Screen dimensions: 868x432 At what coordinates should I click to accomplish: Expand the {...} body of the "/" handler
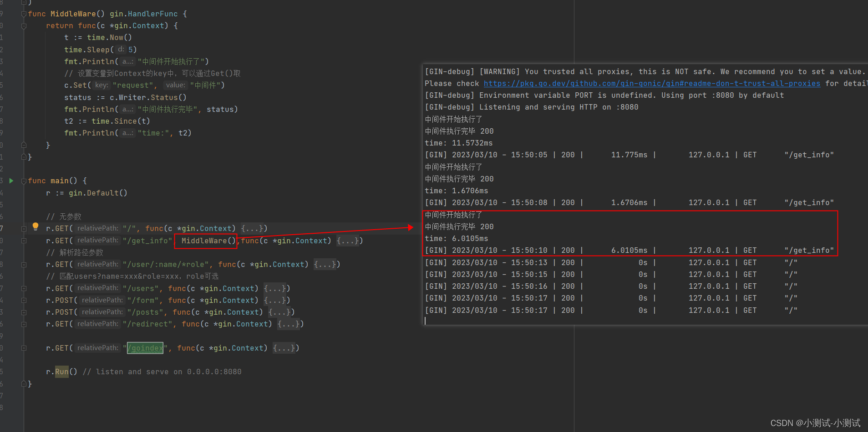(x=252, y=228)
